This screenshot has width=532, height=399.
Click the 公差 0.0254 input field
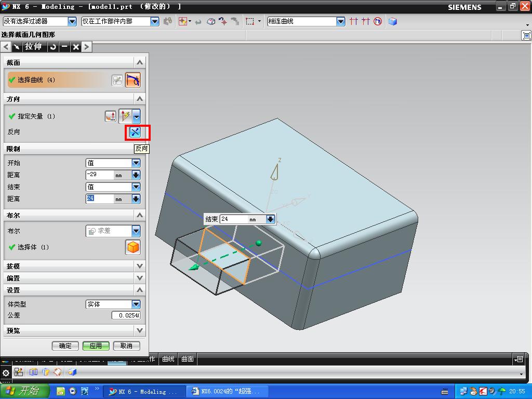pos(126,315)
